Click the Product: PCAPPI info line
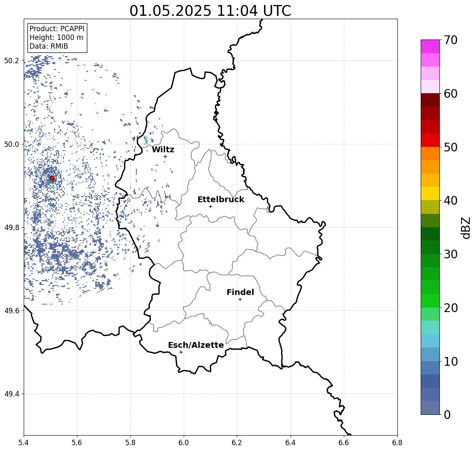 [57, 29]
